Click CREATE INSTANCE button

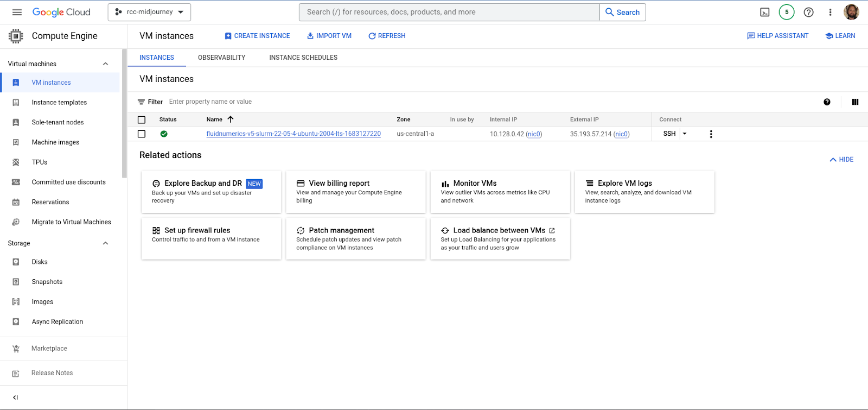click(257, 36)
